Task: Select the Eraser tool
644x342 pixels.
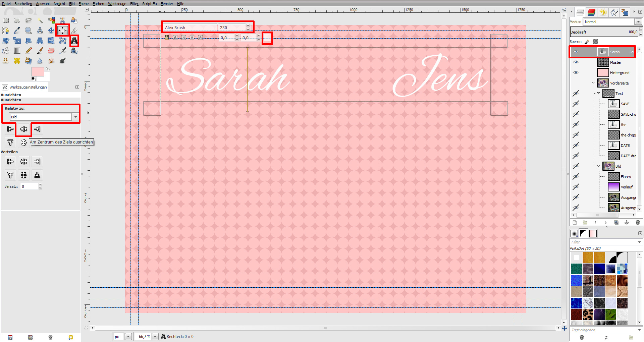Action: (x=51, y=51)
